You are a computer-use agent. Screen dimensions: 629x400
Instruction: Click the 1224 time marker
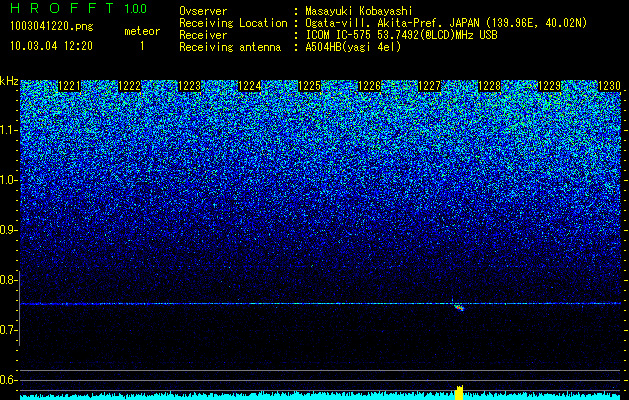point(250,86)
